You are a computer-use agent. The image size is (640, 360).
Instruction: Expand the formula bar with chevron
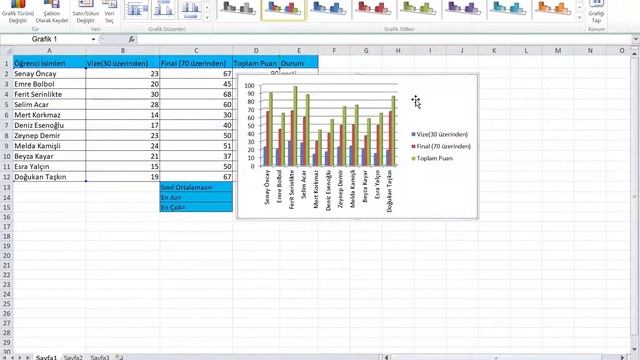(x=636, y=39)
